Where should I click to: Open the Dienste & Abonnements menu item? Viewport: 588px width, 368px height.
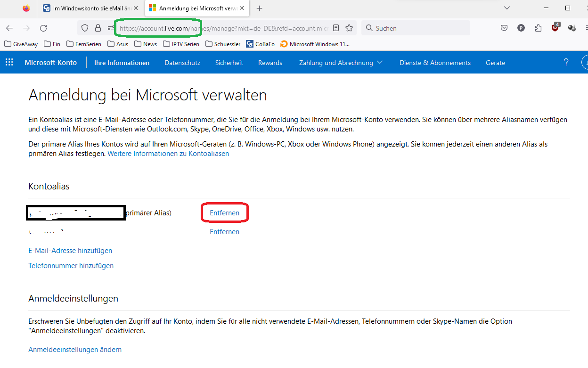[435, 63]
